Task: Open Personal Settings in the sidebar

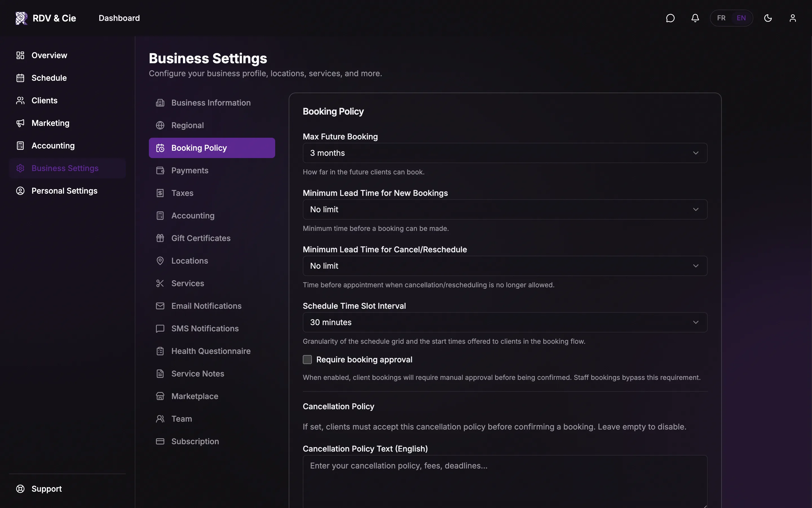Action: coord(67,191)
